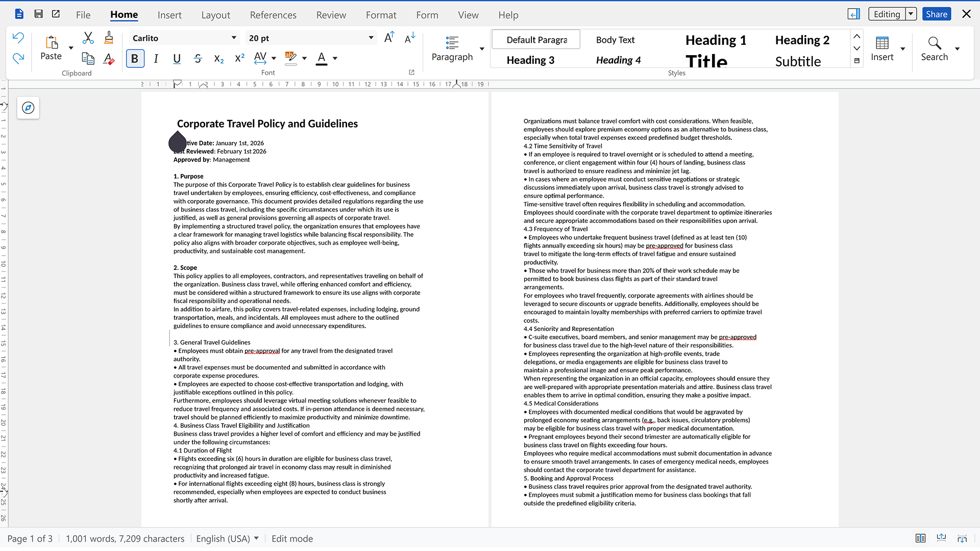This screenshot has height=551, width=980.
Task: Toggle Underline formatting
Action: click(177, 59)
